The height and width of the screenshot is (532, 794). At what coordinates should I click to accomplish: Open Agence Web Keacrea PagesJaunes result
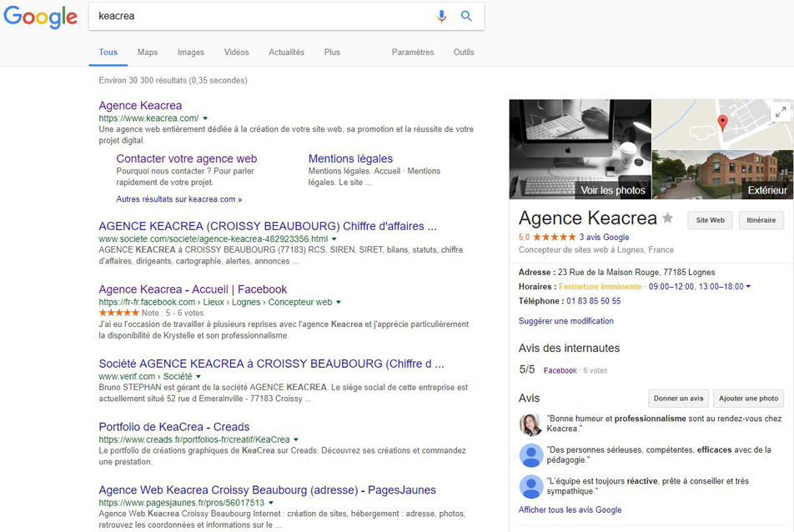(x=268, y=490)
